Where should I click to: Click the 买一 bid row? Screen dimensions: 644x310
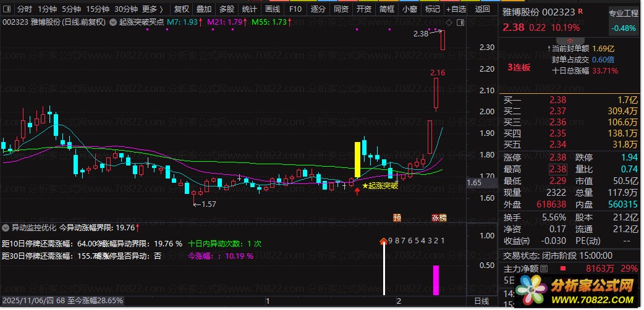coord(570,100)
